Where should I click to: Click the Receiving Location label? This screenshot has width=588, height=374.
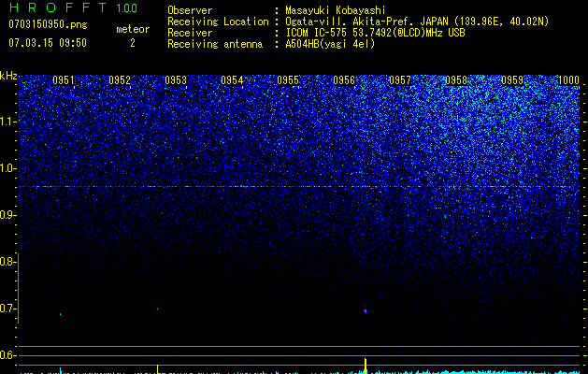(218, 22)
